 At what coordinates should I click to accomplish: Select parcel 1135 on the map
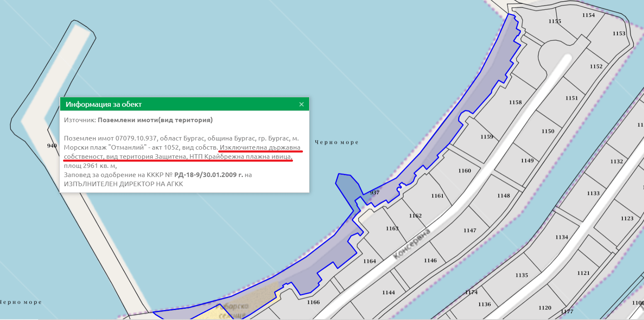click(522, 276)
